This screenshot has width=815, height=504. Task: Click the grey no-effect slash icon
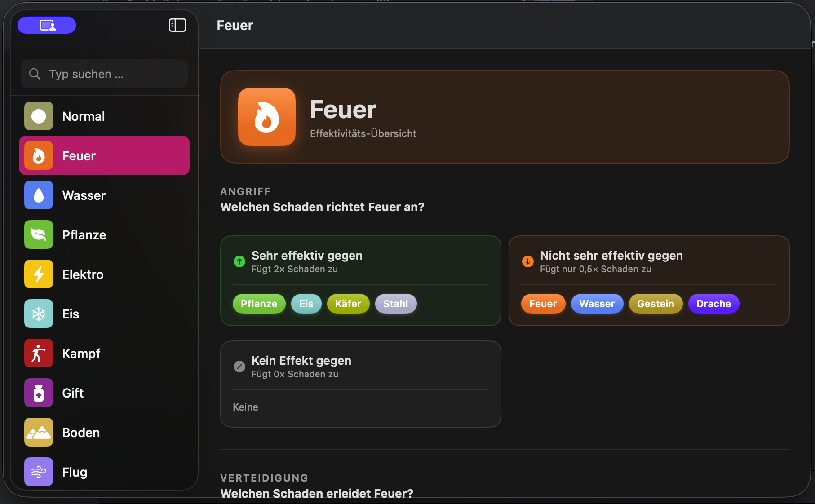(x=239, y=366)
